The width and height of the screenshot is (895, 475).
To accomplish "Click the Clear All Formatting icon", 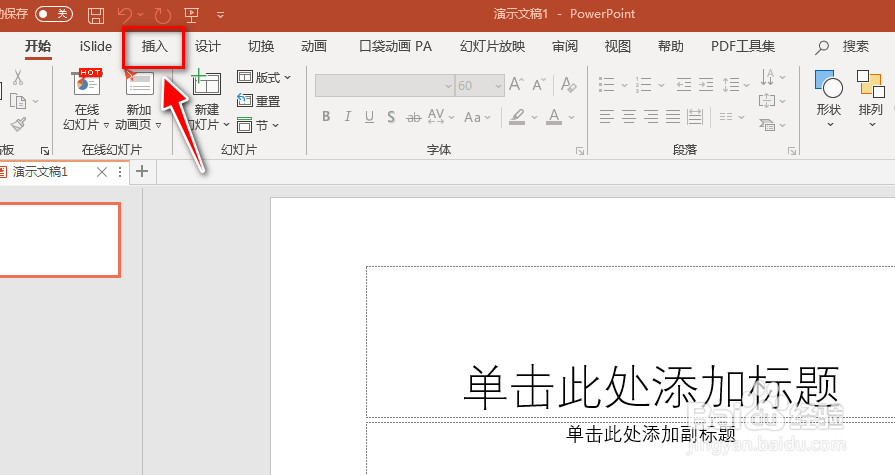I will point(569,84).
